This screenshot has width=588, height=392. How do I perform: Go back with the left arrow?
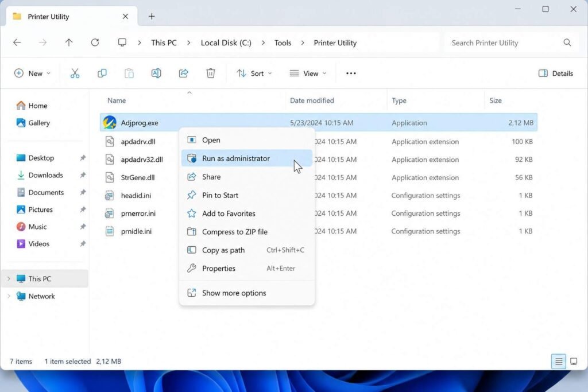(17, 42)
